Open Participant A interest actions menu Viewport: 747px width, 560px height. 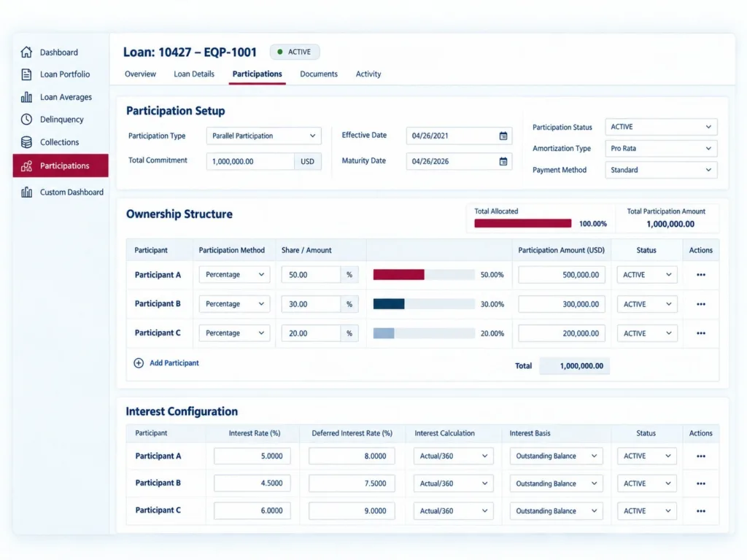(701, 456)
